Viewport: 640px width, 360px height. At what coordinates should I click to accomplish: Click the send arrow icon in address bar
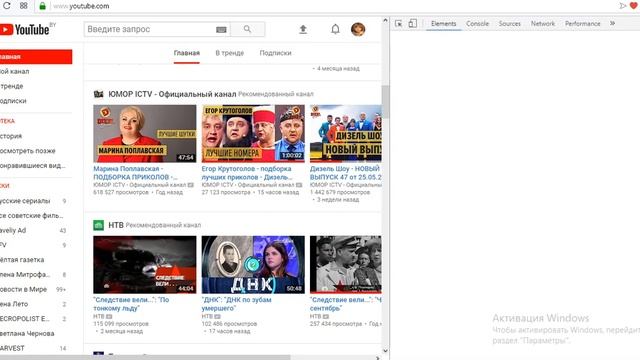[622, 6]
